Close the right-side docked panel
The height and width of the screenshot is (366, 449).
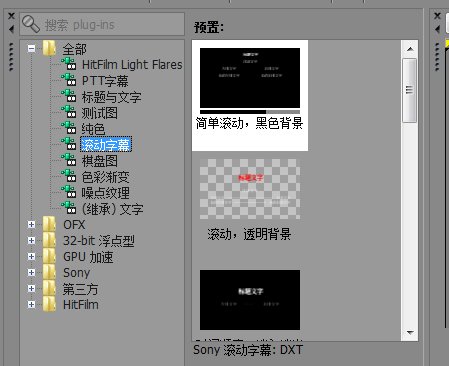437,16
